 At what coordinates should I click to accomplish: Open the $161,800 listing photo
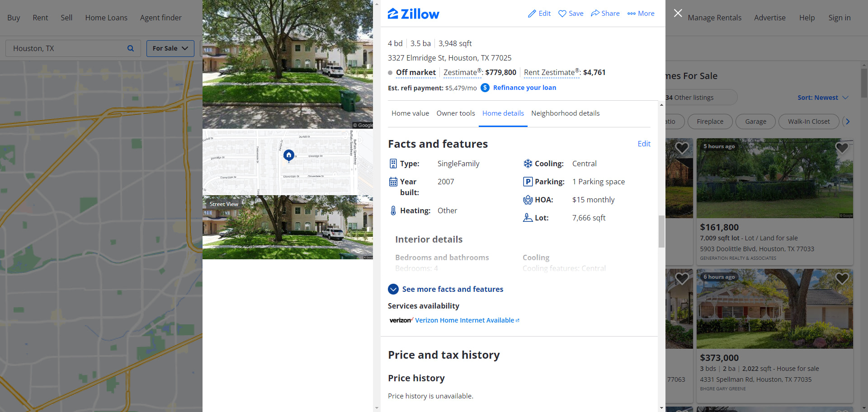tap(774, 178)
